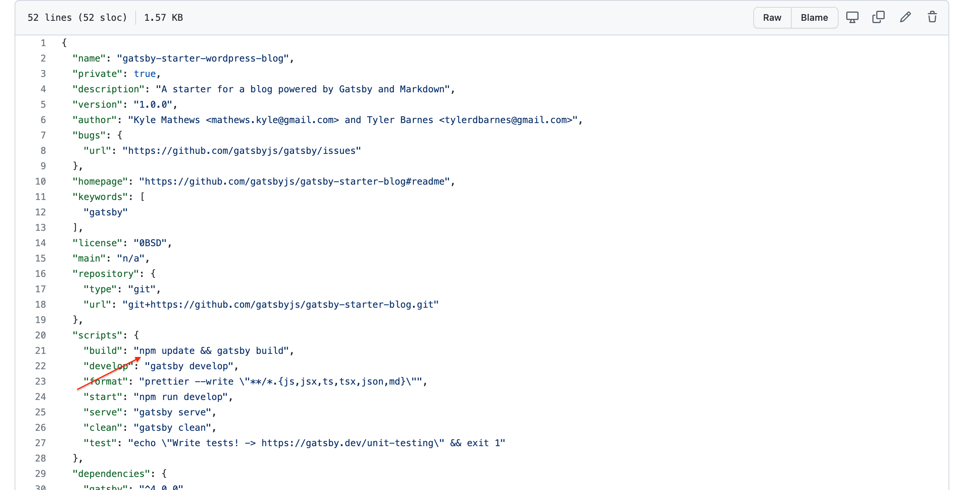Click the "main" key
980x490 pixels.
pyautogui.click(x=89, y=258)
